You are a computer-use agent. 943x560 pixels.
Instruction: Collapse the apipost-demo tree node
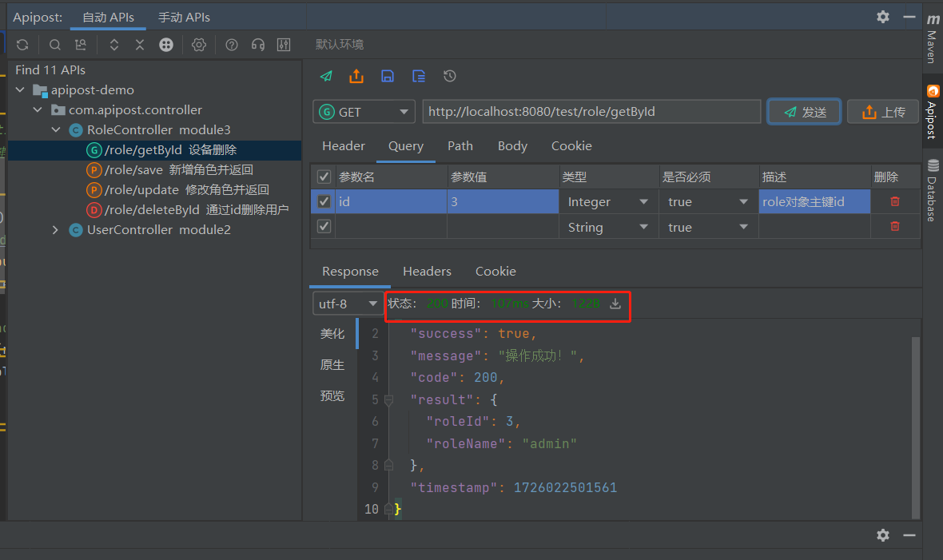tap(21, 89)
